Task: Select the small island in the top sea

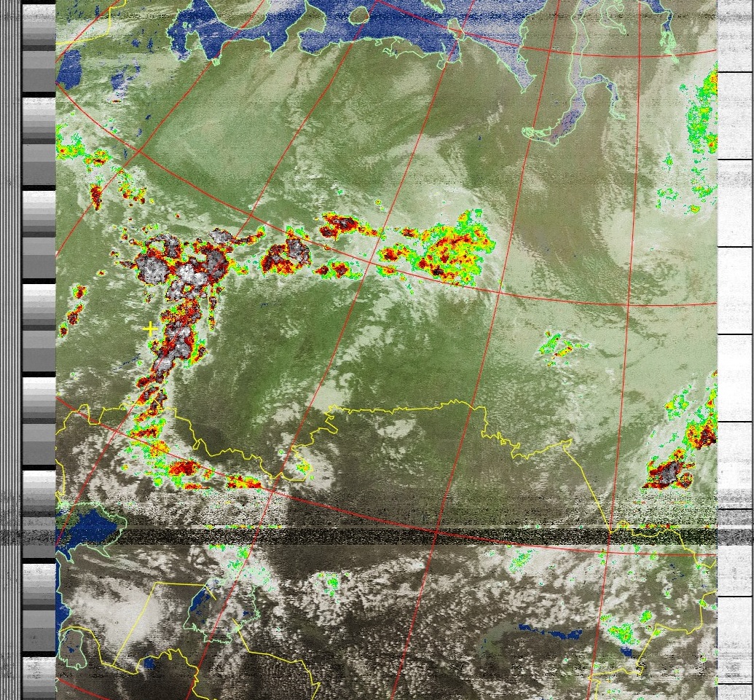Action: point(358,15)
